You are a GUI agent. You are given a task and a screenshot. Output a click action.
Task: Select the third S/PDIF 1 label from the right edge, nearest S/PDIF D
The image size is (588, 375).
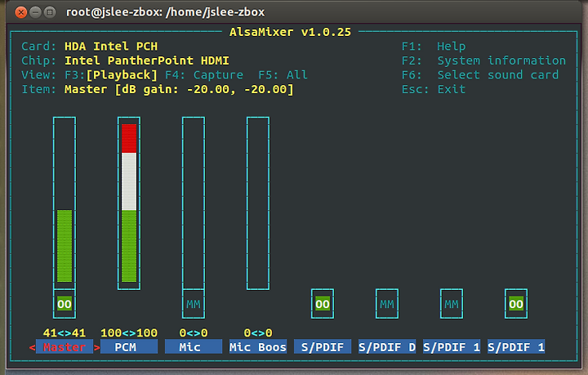pos(452,347)
